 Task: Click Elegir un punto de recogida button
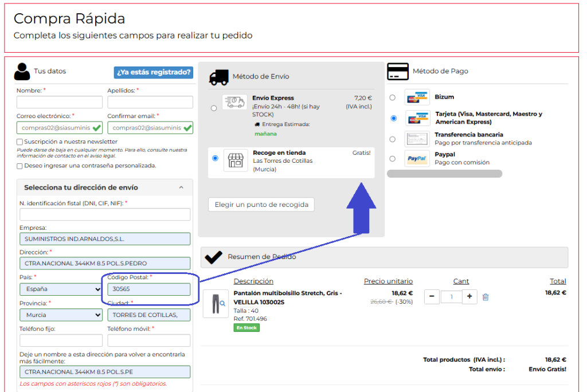[x=261, y=205]
